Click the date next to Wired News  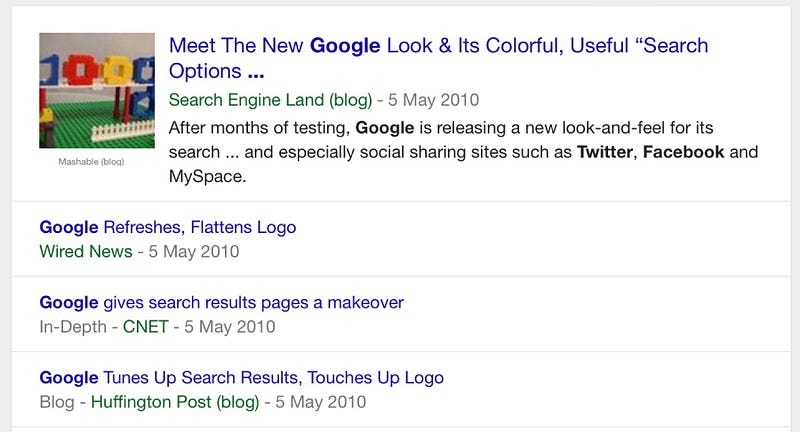tap(194, 251)
